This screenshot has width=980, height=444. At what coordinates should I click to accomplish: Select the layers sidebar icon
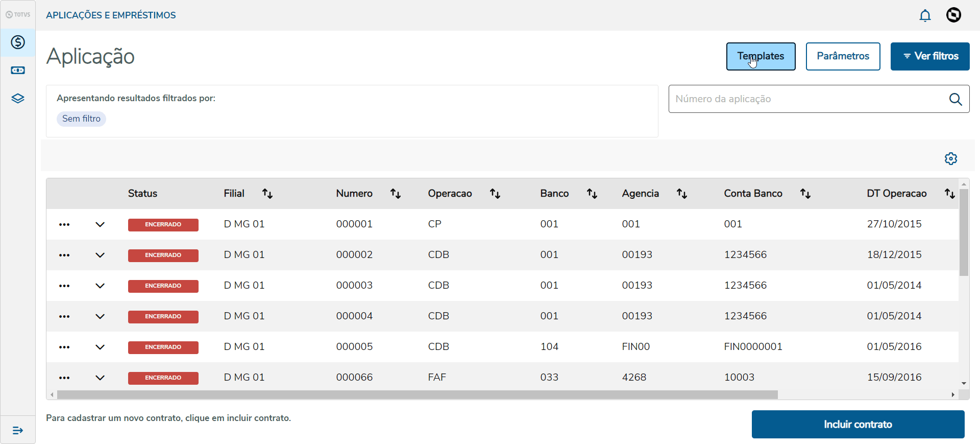tap(18, 99)
